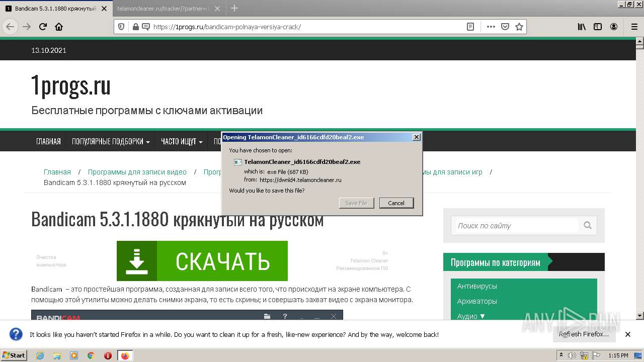Click the green СКАЧАТЬ download banner
This screenshot has width=644, height=362.
[202, 261]
